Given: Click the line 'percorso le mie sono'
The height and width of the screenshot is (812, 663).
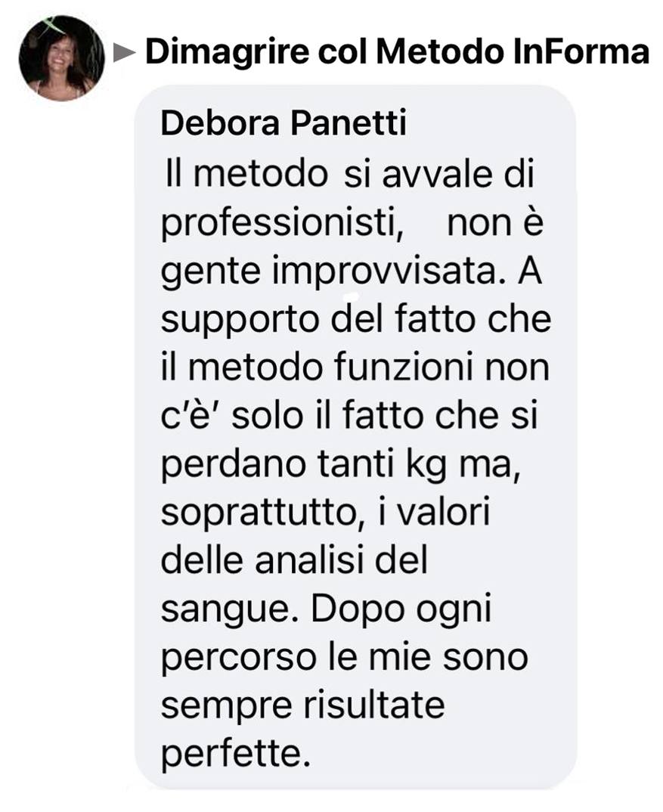Looking at the screenshot, I should click(345, 658).
